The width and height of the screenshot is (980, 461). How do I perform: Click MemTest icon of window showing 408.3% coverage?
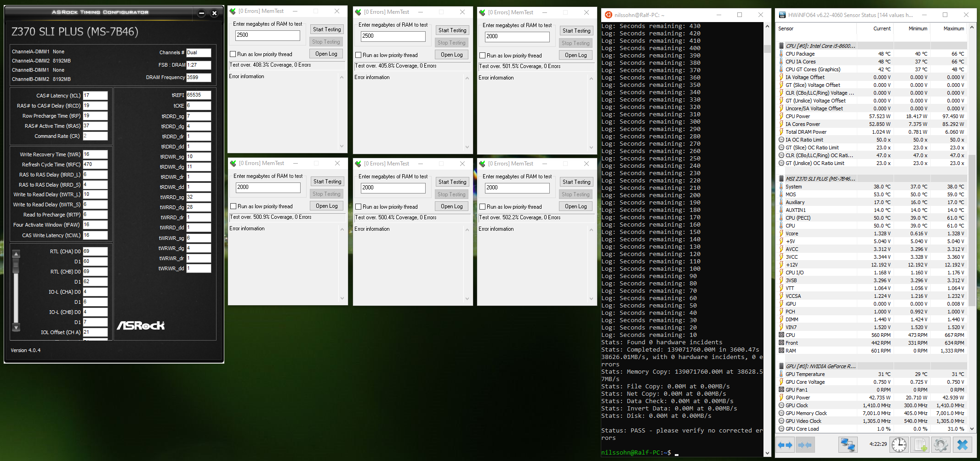coord(233,11)
